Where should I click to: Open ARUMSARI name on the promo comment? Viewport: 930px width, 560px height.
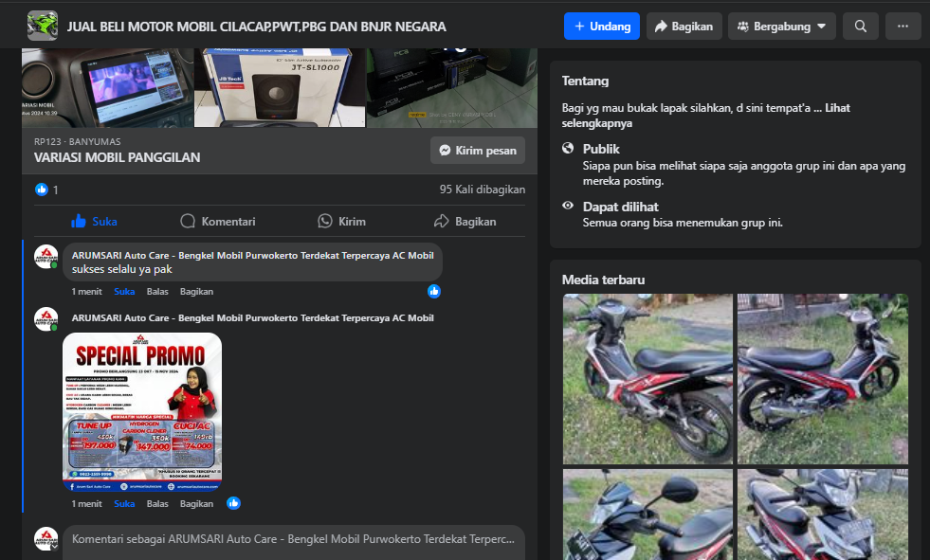pyautogui.click(x=253, y=318)
